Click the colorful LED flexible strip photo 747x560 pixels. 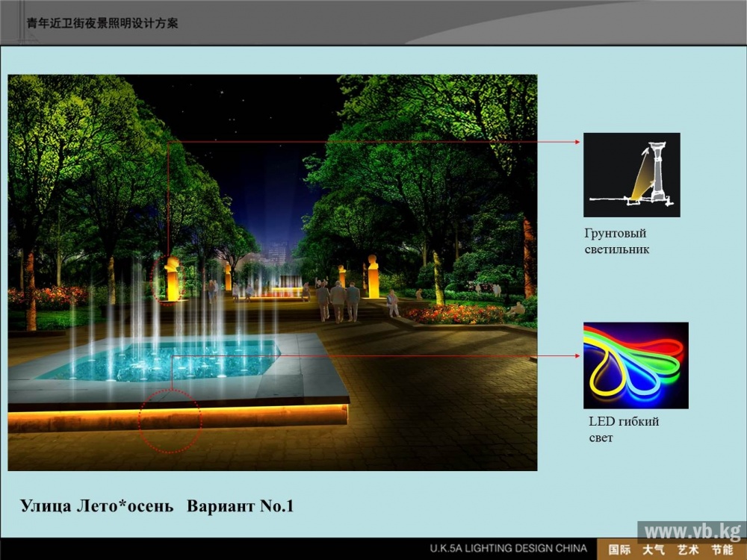[x=636, y=365]
